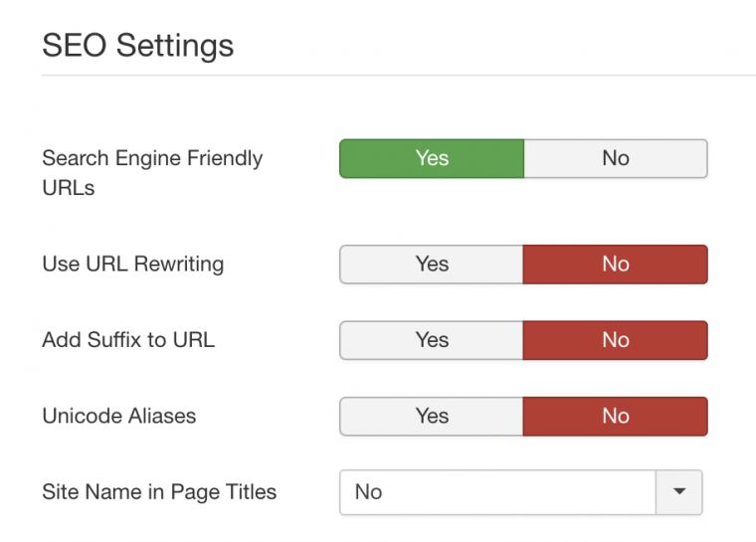
Task: Click the Site Name in Page Titles label
Action: (x=159, y=492)
